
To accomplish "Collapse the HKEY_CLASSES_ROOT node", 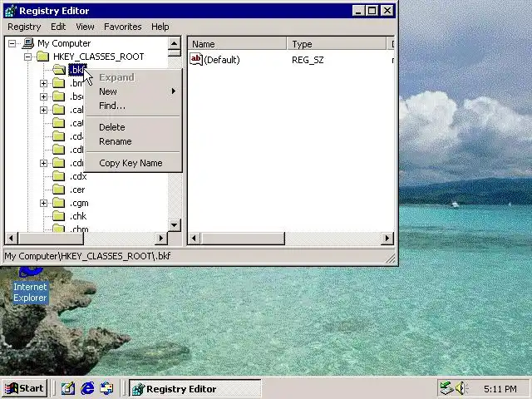I will (27, 57).
